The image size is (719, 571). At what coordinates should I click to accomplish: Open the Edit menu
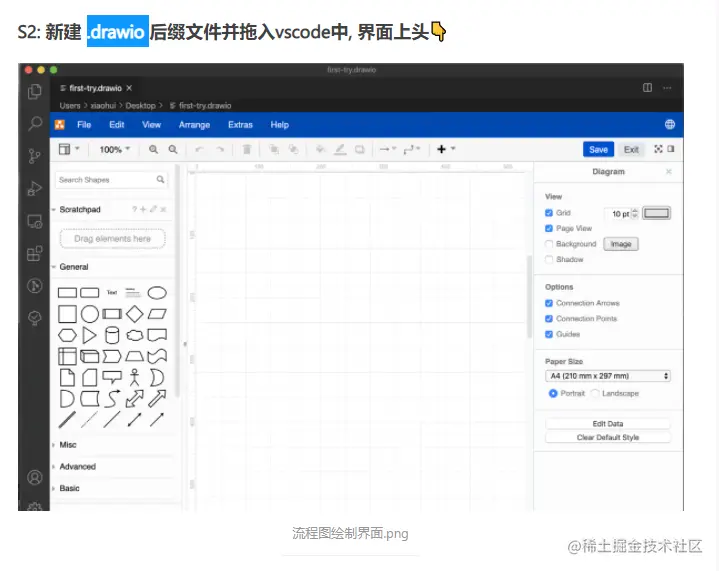pyautogui.click(x=116, y=125)
